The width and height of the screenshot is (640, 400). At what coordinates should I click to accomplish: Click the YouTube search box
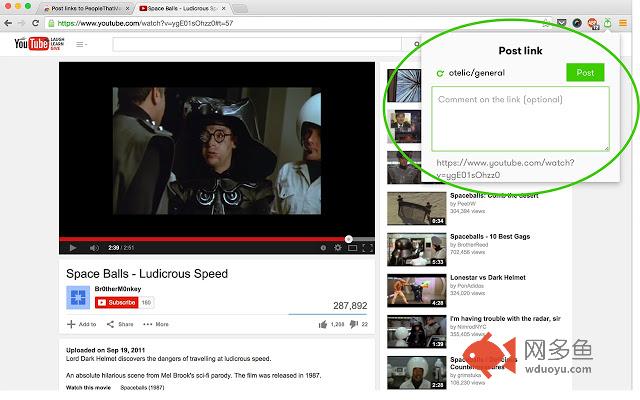(257, 44)
